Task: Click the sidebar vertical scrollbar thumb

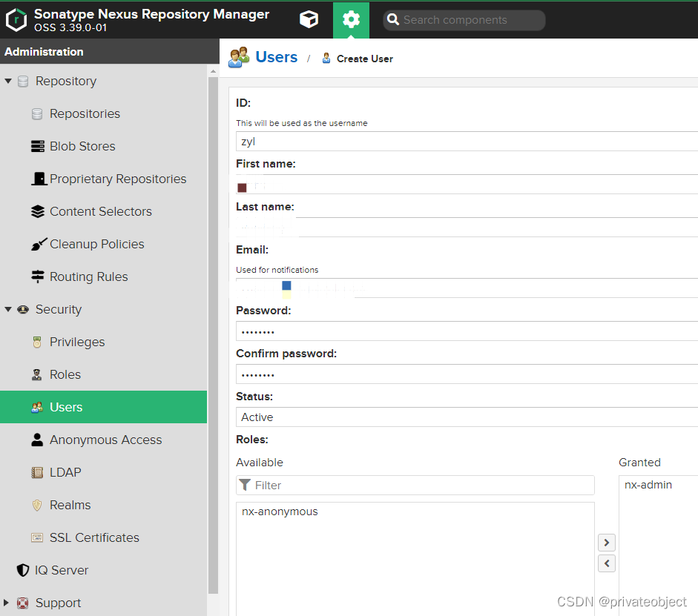Action: 213,334
